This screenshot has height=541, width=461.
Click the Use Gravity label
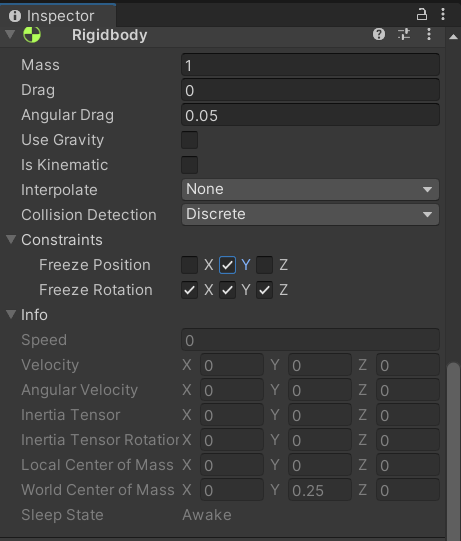click(62, 140)
